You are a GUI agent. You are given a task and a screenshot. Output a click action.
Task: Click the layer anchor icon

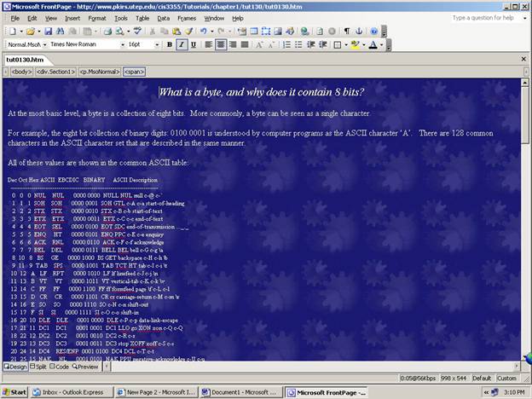(359, 32)
